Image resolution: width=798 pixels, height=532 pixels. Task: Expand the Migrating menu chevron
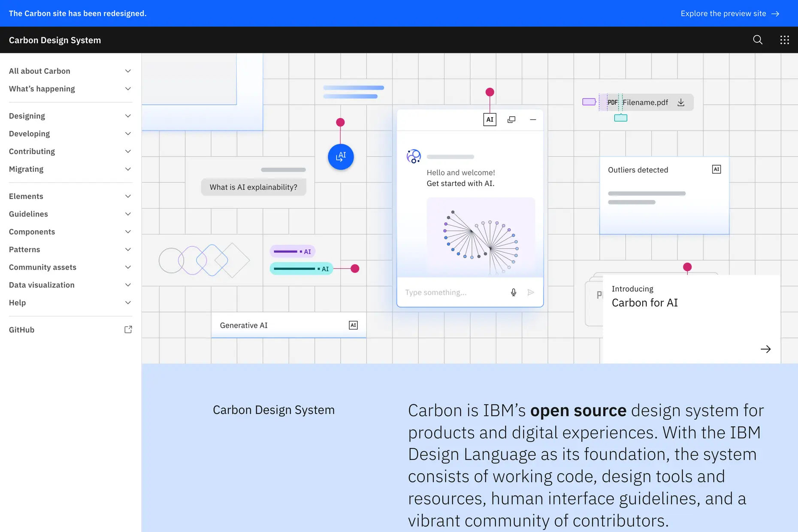click(128, 169)
